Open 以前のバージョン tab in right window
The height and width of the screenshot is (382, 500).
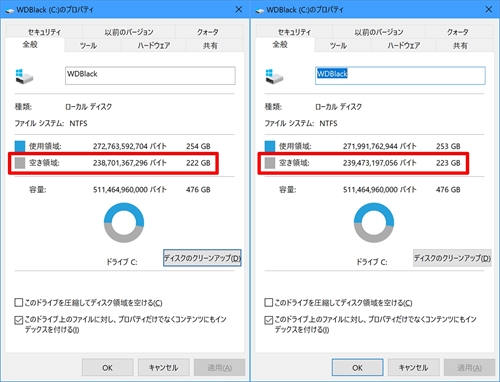379,32
